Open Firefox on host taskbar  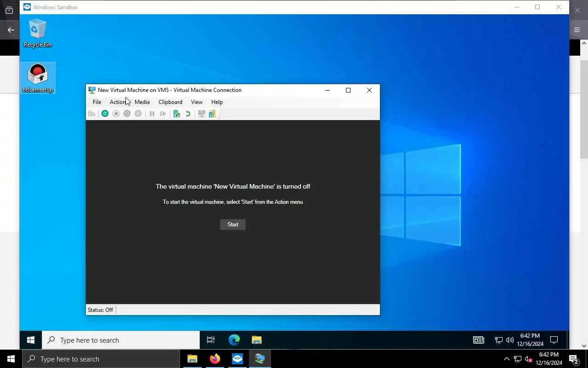pyautogui.click(x=215, y=359)
